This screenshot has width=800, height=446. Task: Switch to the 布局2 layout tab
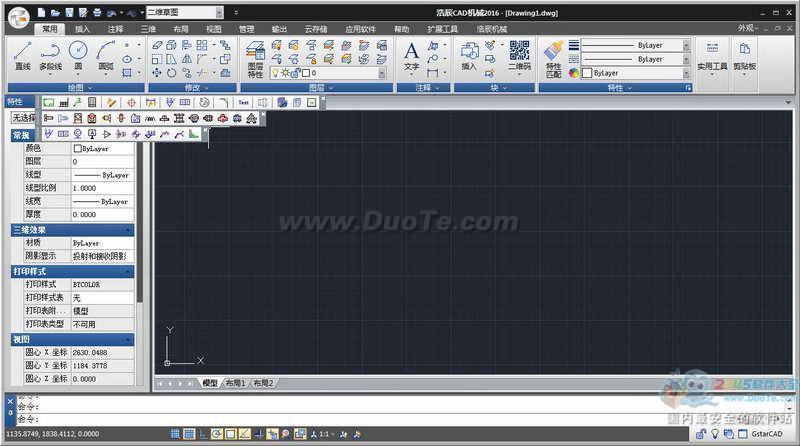tap(263, 383)
